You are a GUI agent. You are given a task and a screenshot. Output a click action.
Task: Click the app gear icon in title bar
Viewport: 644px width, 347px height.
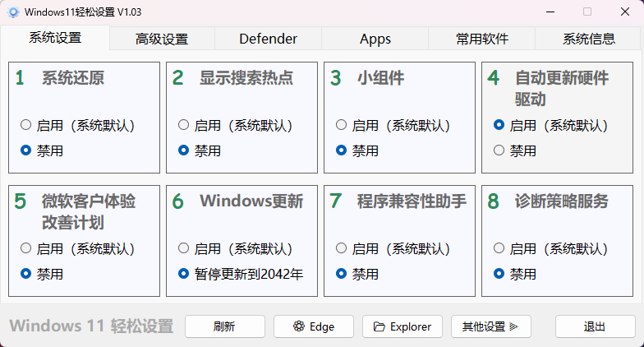click(13, 12)
